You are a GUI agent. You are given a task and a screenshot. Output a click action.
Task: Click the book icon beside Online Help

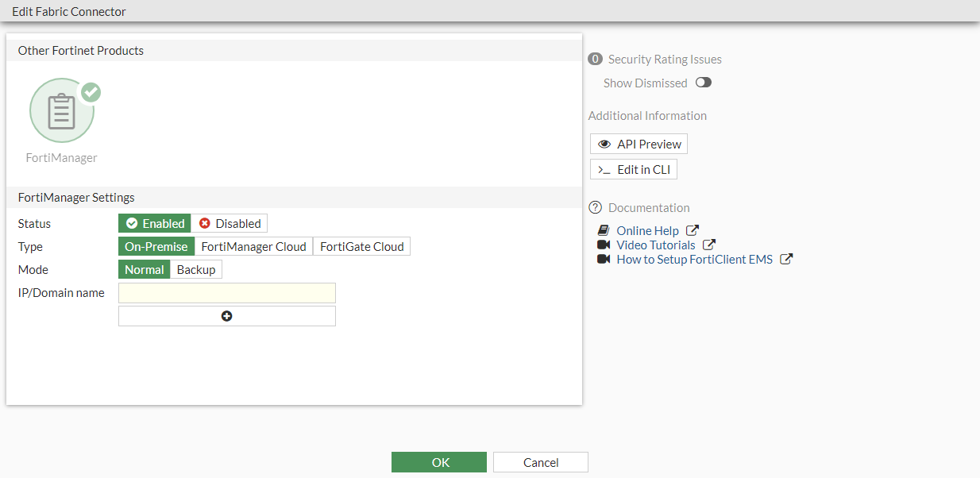[604, 231]
